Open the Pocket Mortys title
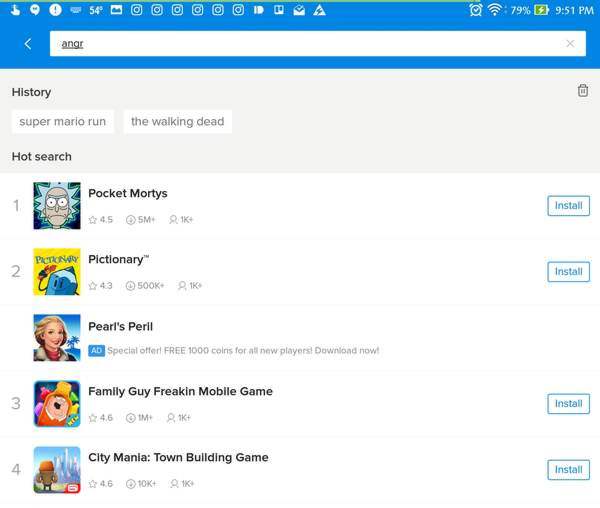The height and width of the screenshot is (508, 600). pos(128,194)
